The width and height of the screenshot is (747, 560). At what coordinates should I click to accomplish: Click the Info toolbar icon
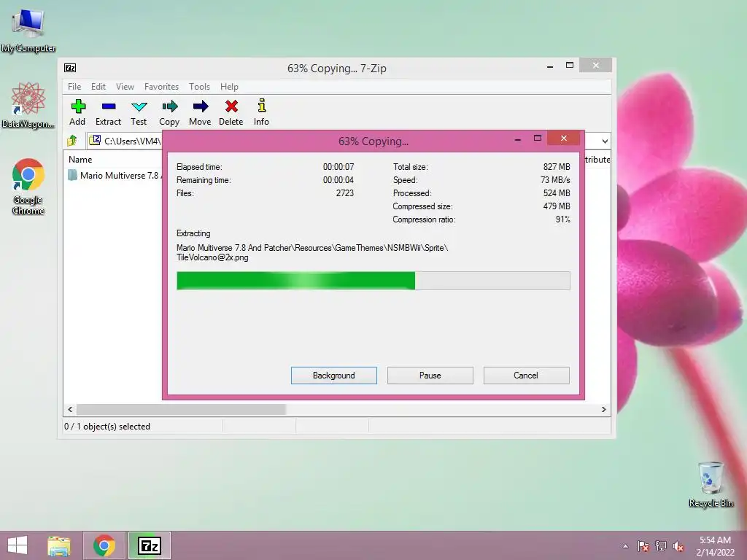coord(261,112)
